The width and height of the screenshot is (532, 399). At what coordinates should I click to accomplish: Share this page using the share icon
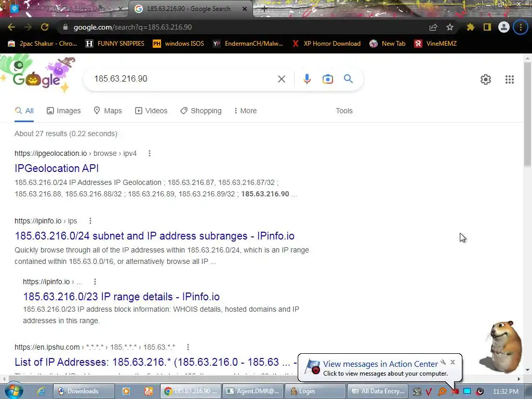click(433, 27)
